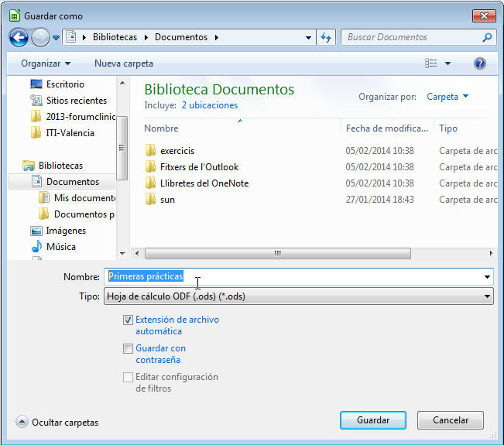Open the Tipo file type combo box
504x445 pixels.
pyautogui.click(x=299, y=296)
